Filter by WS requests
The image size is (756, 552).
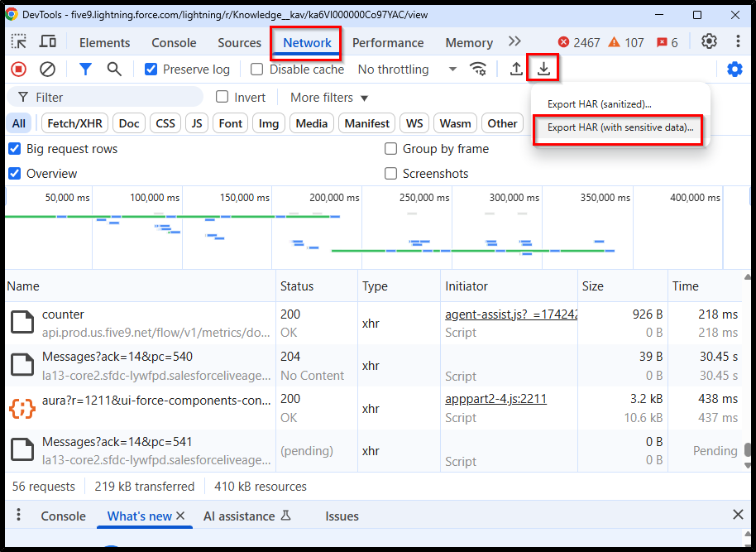pyautogui.click(x=414, y=123)
